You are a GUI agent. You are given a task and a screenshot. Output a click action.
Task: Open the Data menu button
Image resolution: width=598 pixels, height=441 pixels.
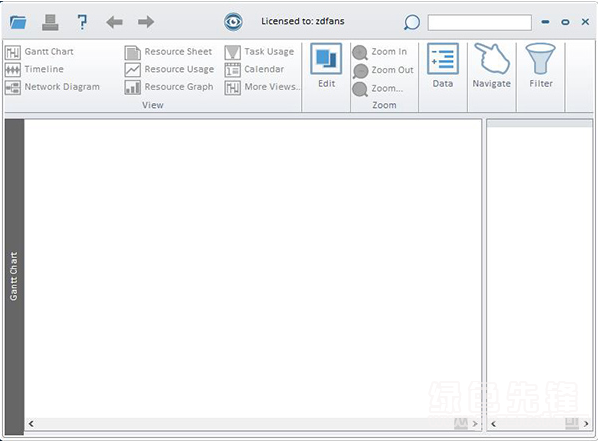pos(443,66)
